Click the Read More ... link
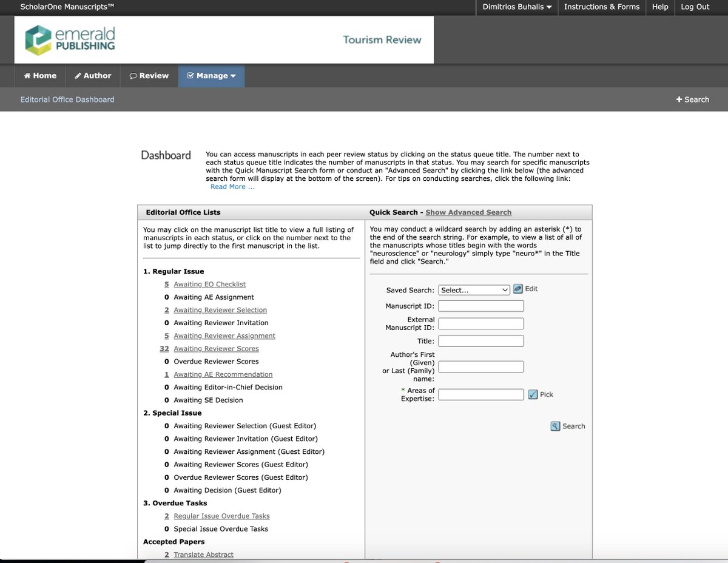Image resolution: width=728 pixels, height=563 pixels. (232, 187)
